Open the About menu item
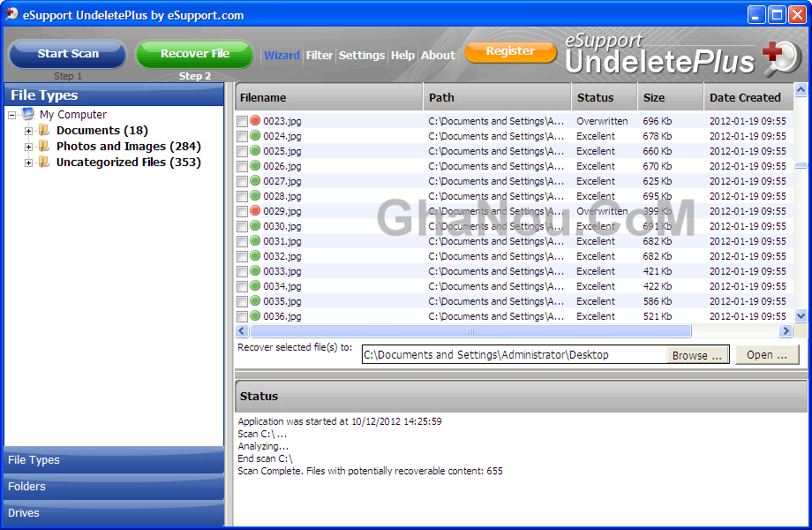Viewport: 812px width, 530px height. click(438, 55)
